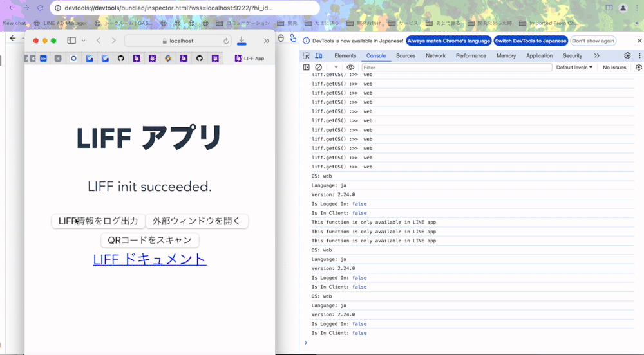Open Safari sidebar dropdown chevron
Image resolution: width=644 pixels, height=355 pixels.
[x=83, y=41]
